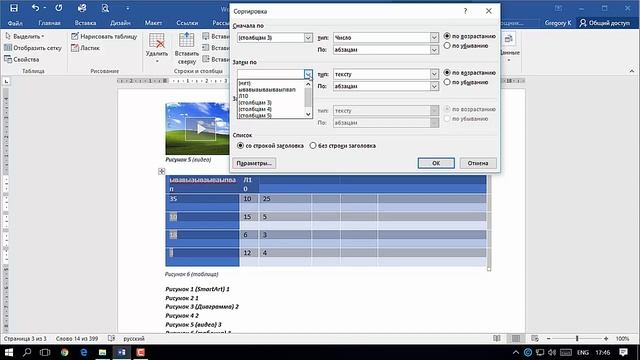The height and width of the screenshot is (360, 640).
Task: Click the Выделить table select tool
Action: click(x=24, y=36)
